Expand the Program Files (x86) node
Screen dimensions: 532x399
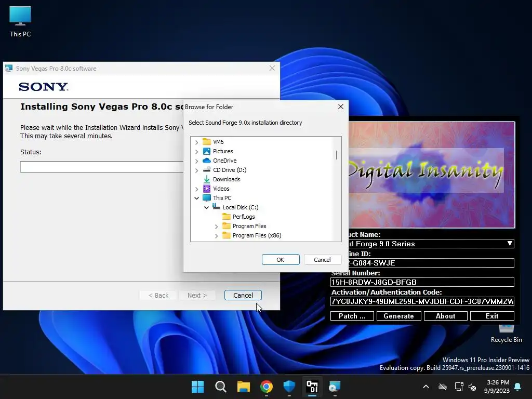pyautogui.click(x=217, y=236)
